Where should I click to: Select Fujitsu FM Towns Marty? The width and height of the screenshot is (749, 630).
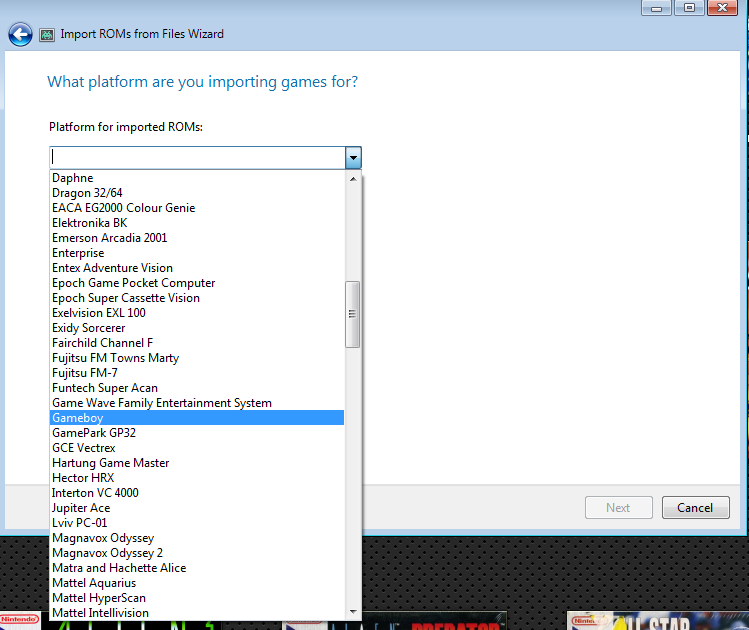197,358
